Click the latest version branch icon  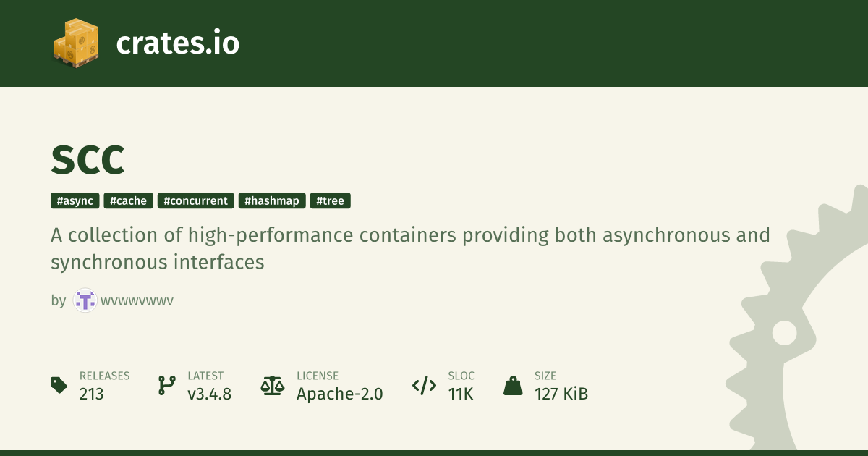pos(166,385)
